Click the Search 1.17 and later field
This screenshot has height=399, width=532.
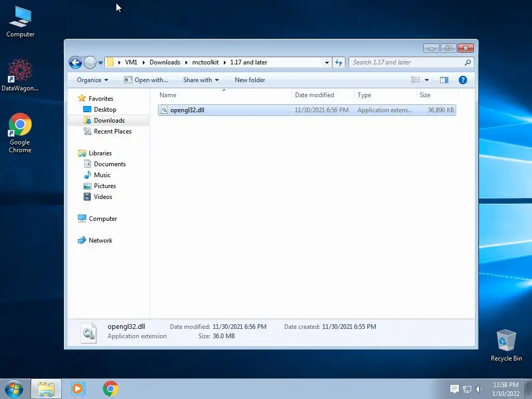coord(411,62)
